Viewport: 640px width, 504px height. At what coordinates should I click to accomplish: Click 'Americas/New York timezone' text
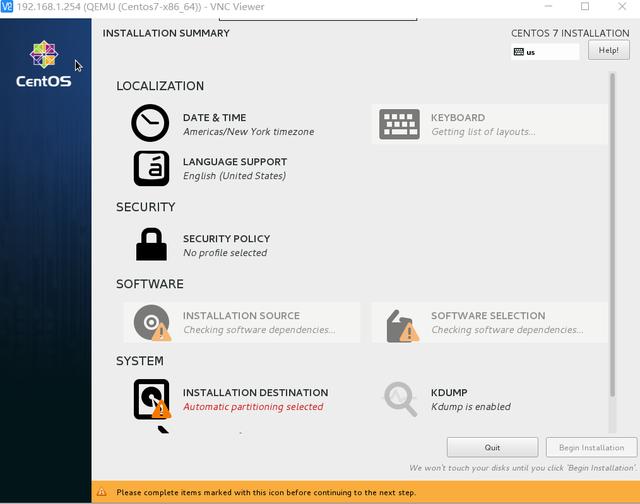tap(249, 131)
